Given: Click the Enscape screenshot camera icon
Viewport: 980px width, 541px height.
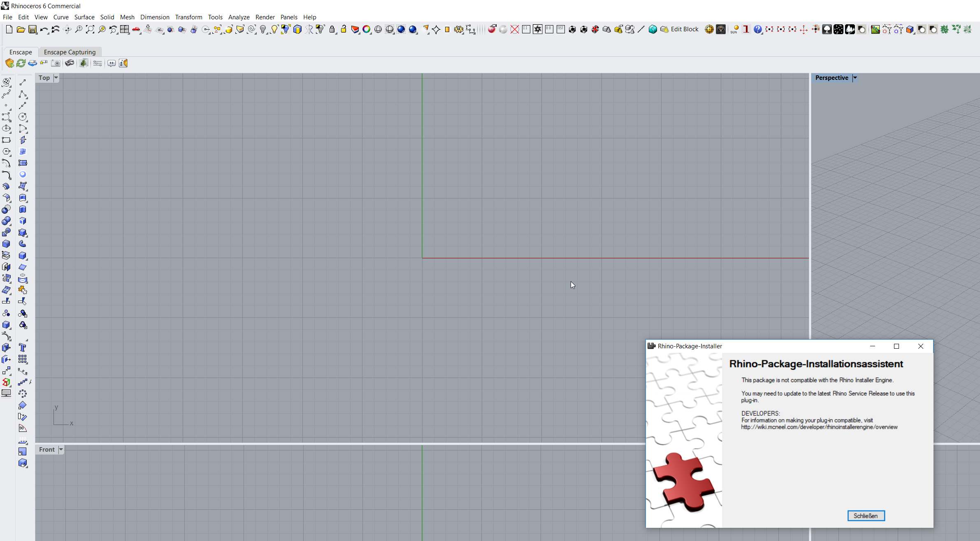Looking at the screenshot, I should pyautogui.click(x=56, y=63).
